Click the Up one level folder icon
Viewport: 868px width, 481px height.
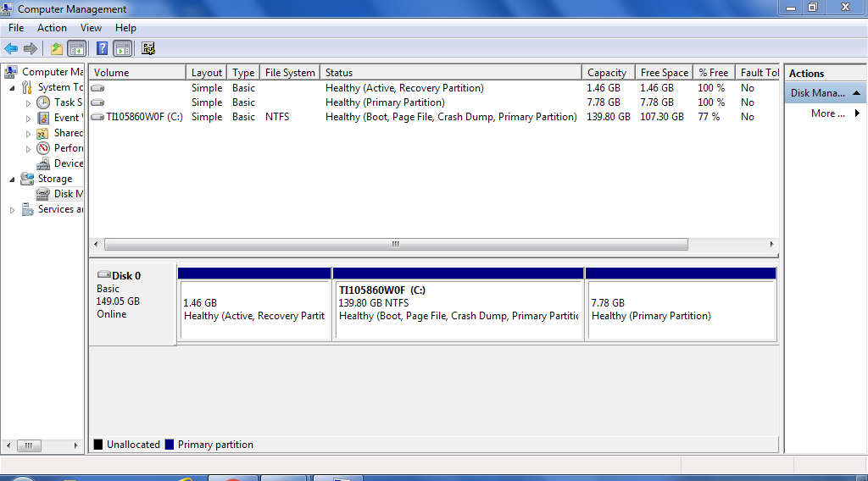(57, 48)
